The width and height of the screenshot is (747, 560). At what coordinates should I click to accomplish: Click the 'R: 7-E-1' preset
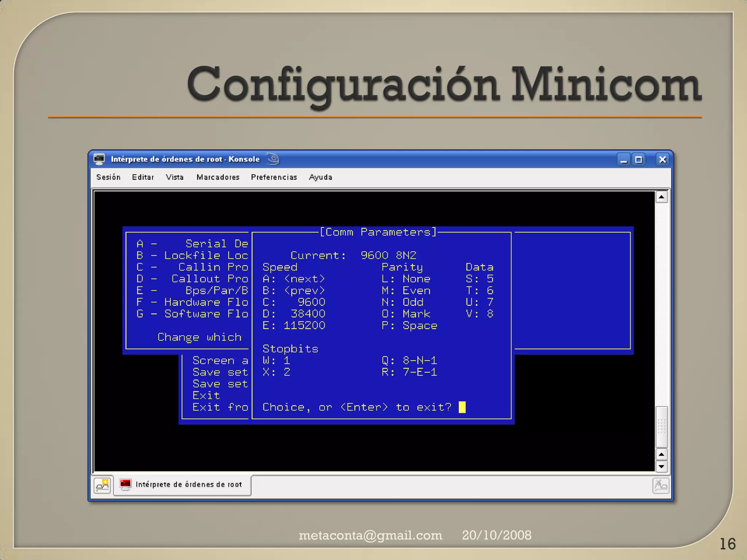[x=409, y=372]
